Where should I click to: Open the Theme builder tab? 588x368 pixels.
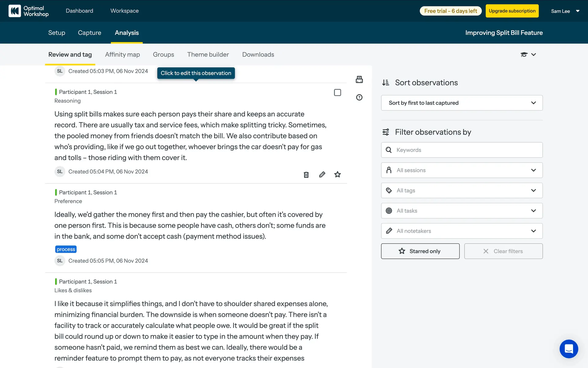[x=208, y=55]
